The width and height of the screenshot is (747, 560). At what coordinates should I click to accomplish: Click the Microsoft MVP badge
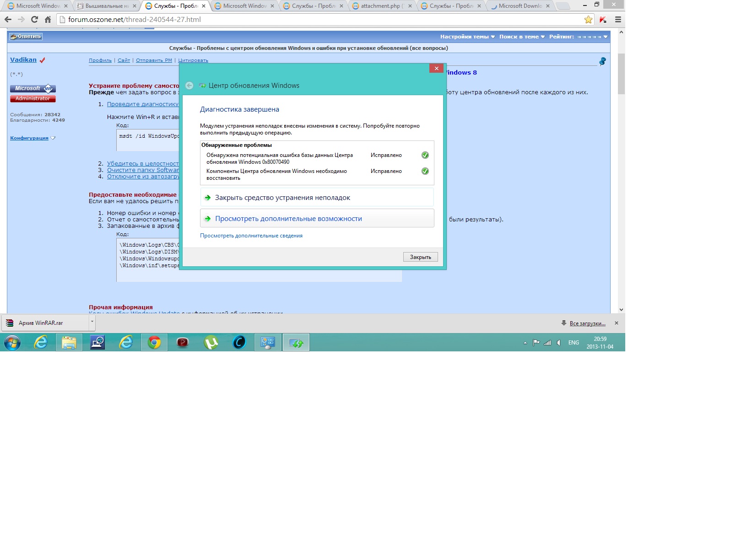click(33, 89)
